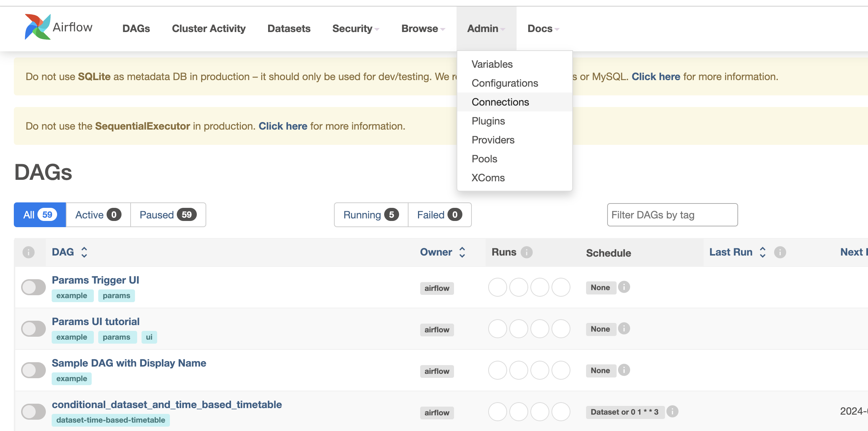
Task: Expand the Browse dropdown menu
Action: 423,28
